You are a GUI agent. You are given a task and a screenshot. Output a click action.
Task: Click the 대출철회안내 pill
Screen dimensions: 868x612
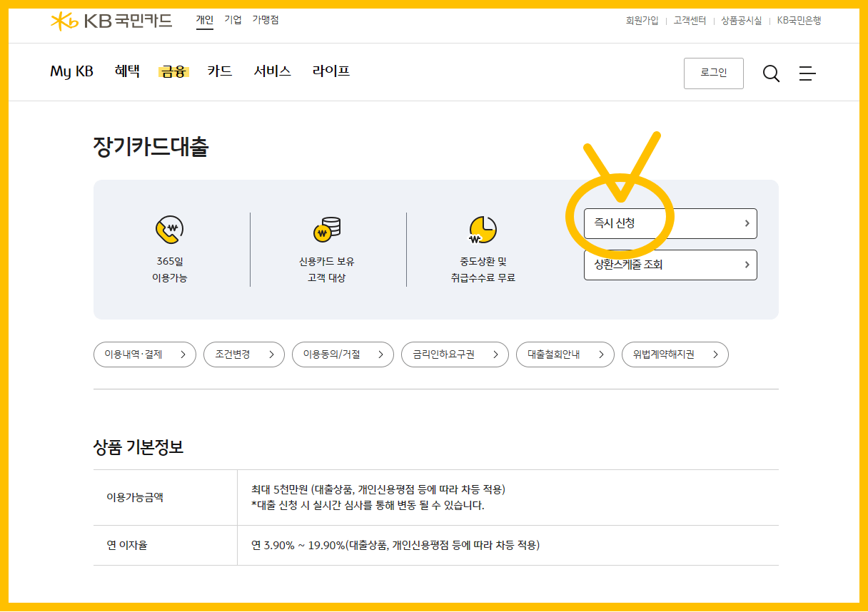[565, 355]
